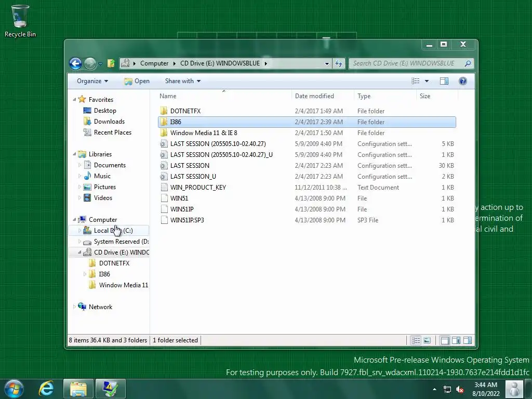This screenshot has height=399, width=532.
Task: Click Computer in the address breadcrumb
Action: pyautogui.click(x=154, y=63)
